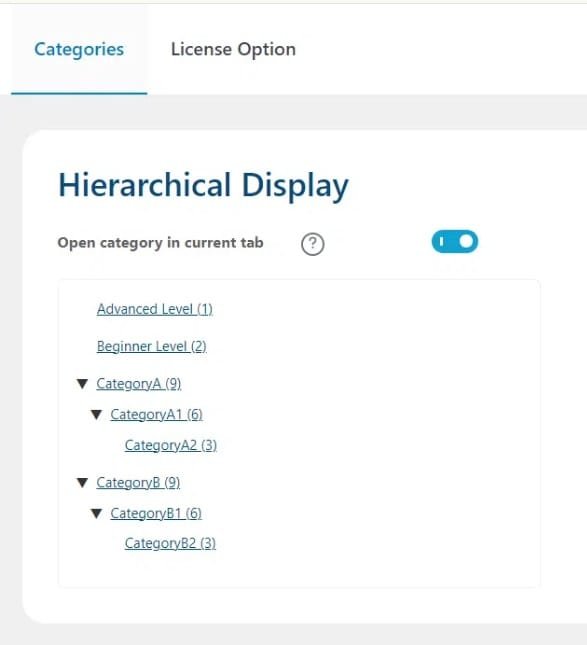The height and width of the screenshot is (645, 587).
Task: Open the CategoryB (9) link
Action: pyautogui.click(x=138, y=483)
